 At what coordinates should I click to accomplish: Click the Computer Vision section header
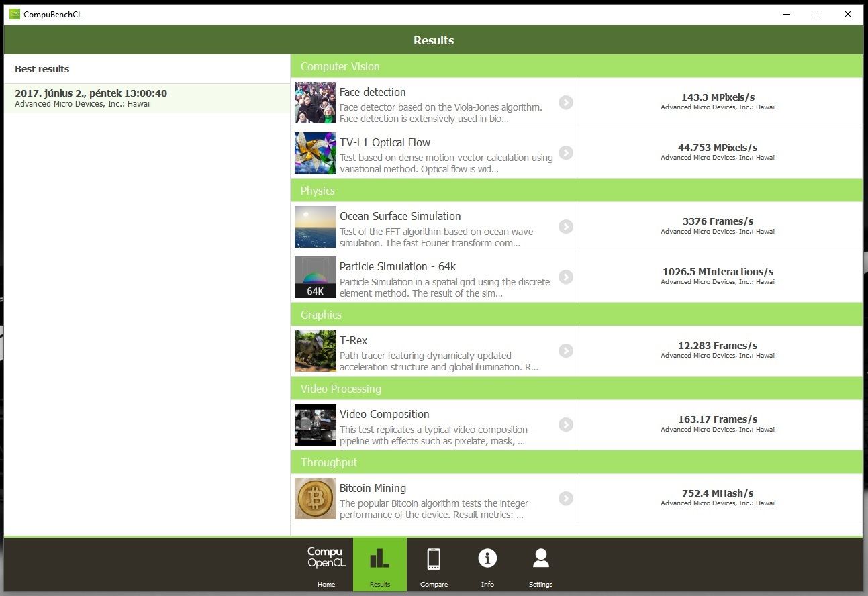[577, 66]
